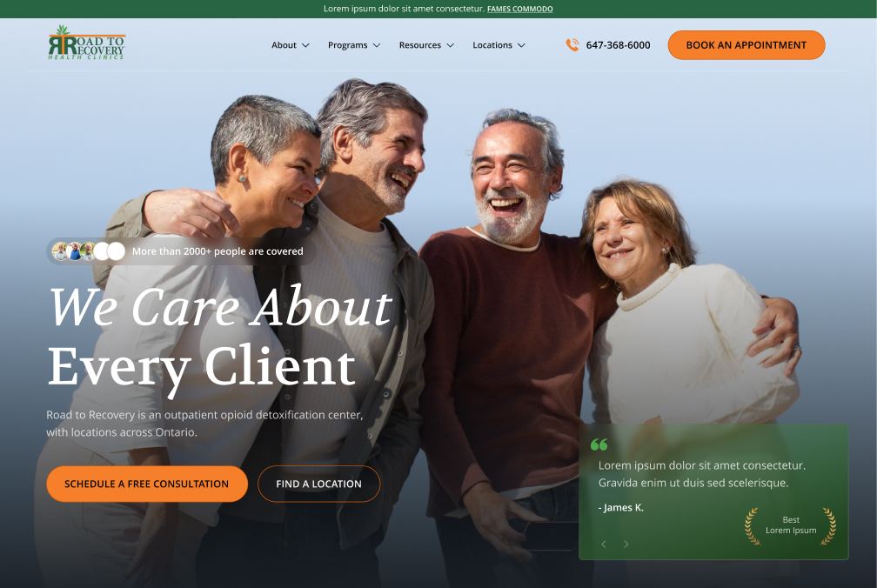Screen dimensions: 877x588
Task: Expand the About chevron
Action: click(x=305, y=45)
